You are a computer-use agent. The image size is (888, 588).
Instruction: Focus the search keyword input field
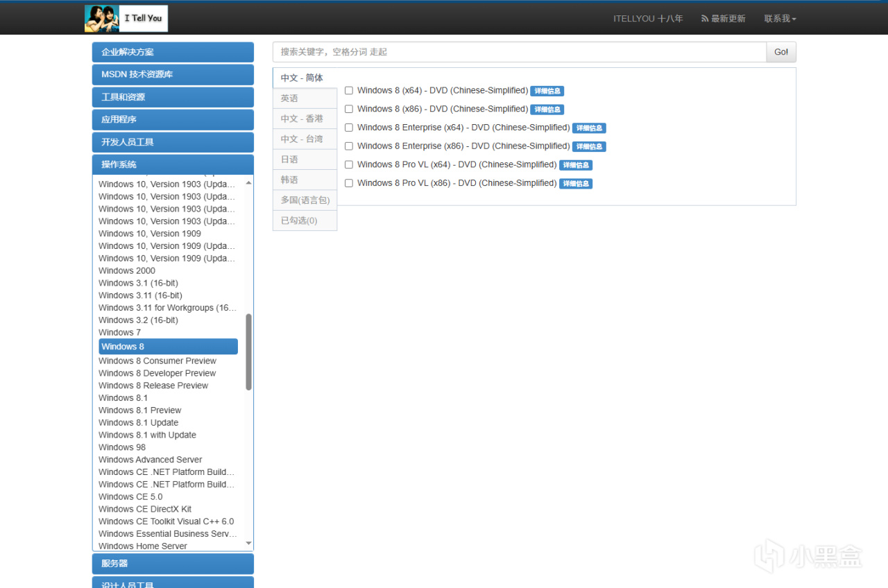point(520,52)
